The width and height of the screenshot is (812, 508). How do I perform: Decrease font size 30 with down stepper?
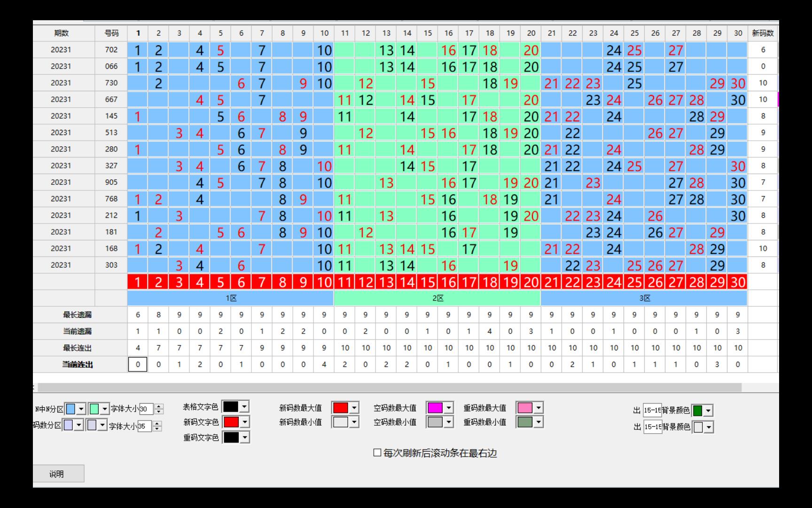click(x=159, y=412)
